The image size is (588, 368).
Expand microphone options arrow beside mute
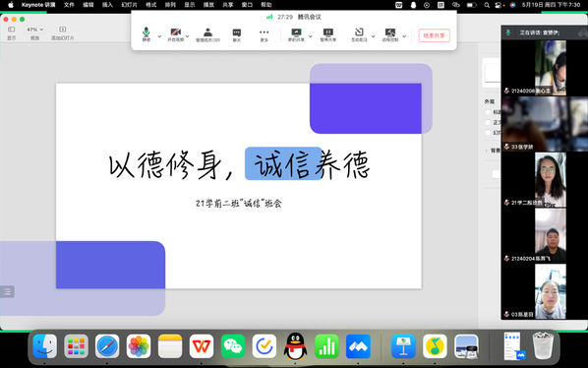(x=159, y=36)
